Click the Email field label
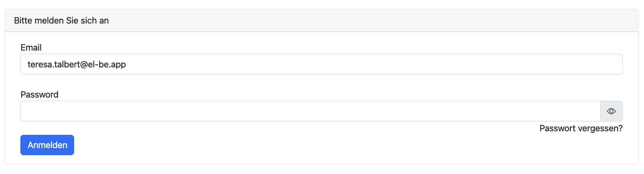 [x=31, y=48]
